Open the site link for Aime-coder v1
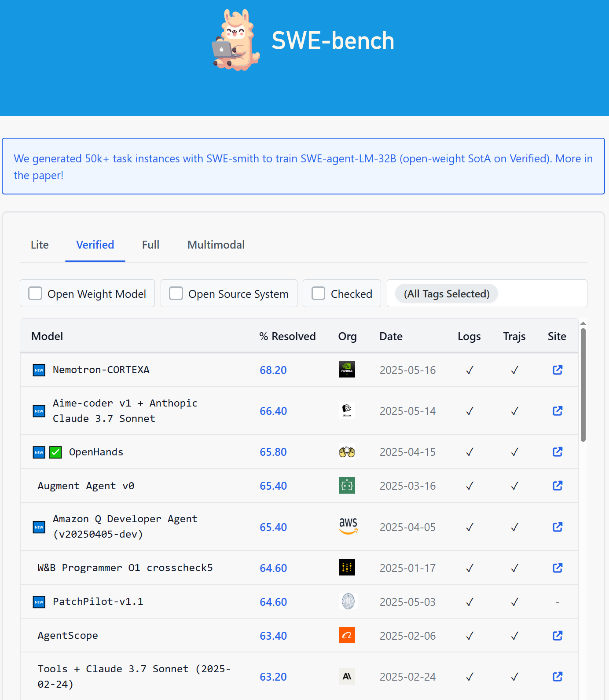This screenshot has height=700, width=609. [x=558, y=411]
